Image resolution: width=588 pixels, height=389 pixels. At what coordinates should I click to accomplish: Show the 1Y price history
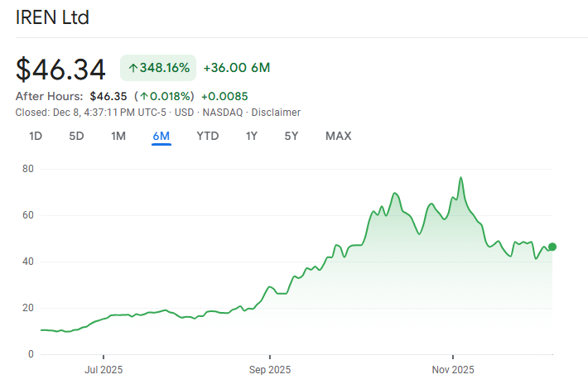tap(252, 136)
